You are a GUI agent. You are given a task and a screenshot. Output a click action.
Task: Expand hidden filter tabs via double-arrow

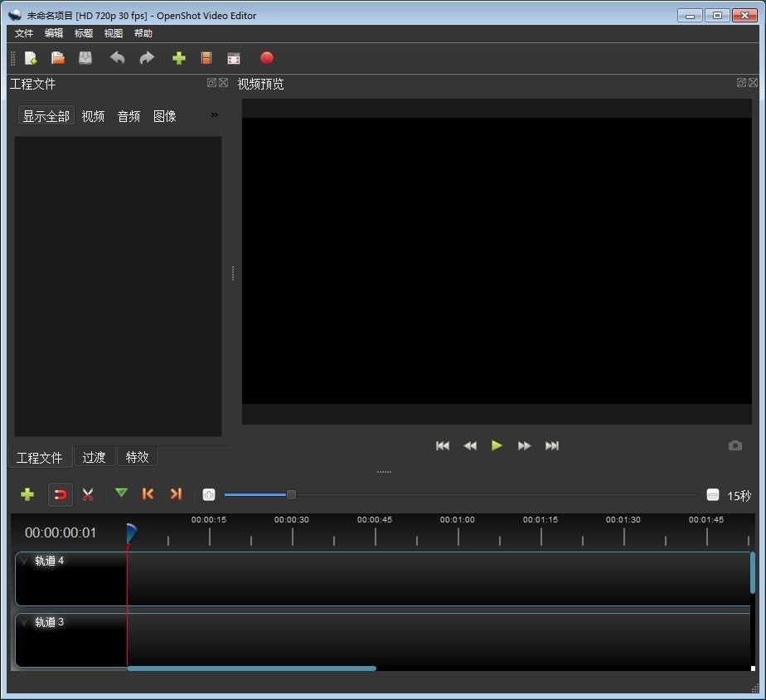[214, 115]
